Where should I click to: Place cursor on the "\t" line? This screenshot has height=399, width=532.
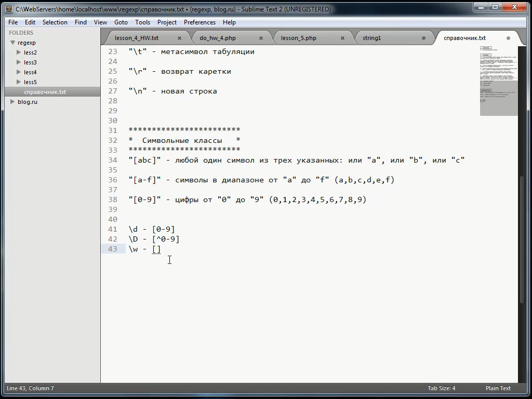click(x=191, y=52)
